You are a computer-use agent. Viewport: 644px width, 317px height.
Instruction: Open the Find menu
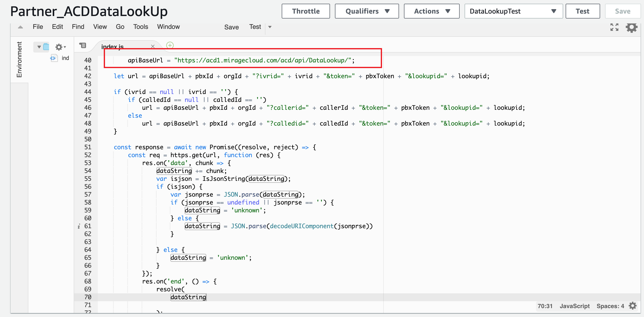78,27
